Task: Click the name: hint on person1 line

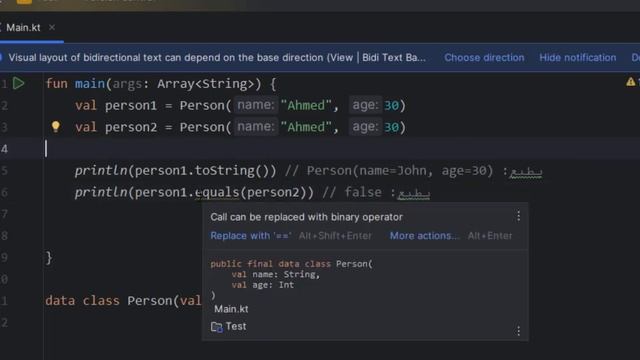Action: (256, 105)
